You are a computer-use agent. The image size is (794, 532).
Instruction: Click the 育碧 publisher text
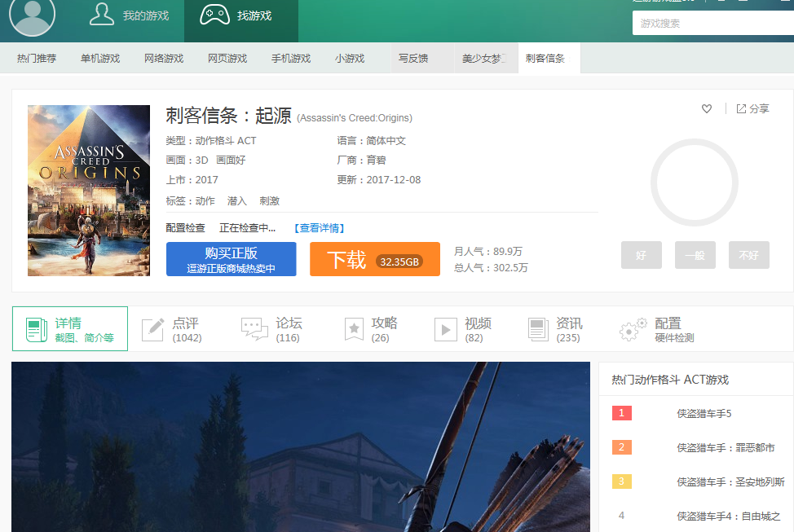(377, 160)
